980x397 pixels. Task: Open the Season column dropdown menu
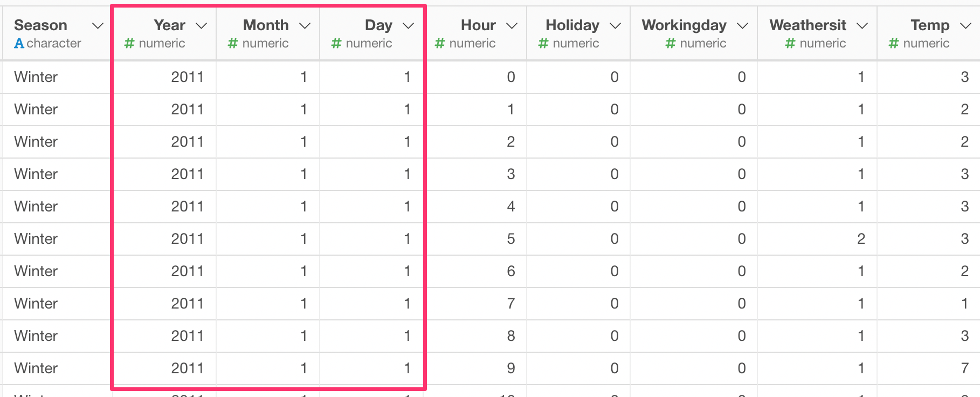point(98,26)
